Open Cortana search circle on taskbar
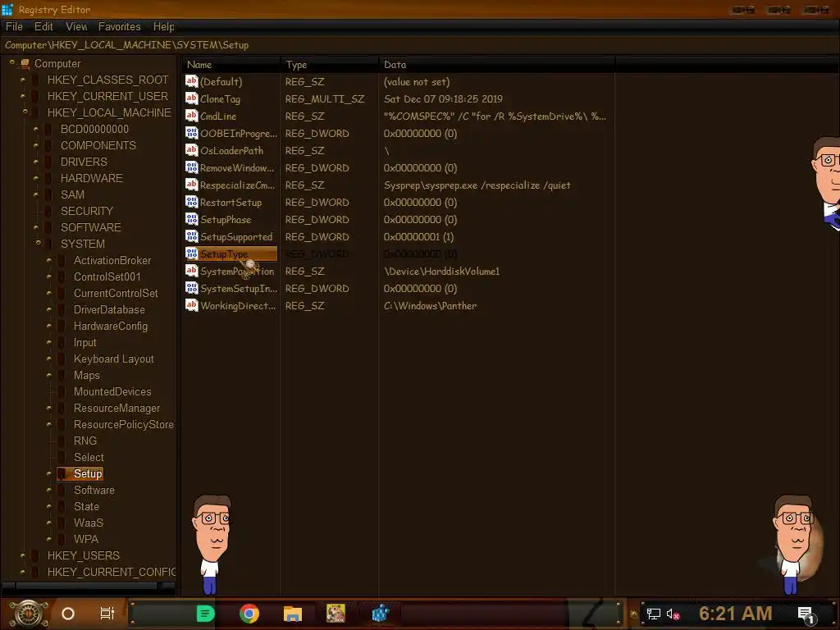 [68, 614]
